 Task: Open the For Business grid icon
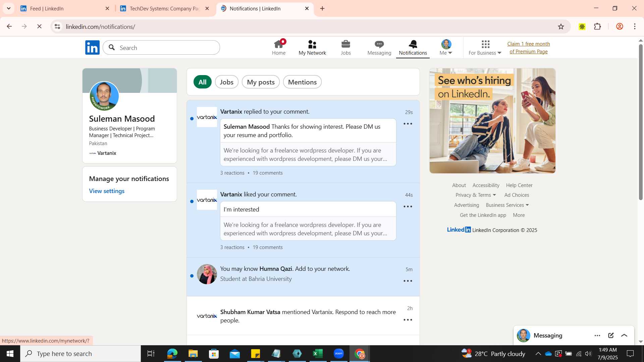(485, 44)
